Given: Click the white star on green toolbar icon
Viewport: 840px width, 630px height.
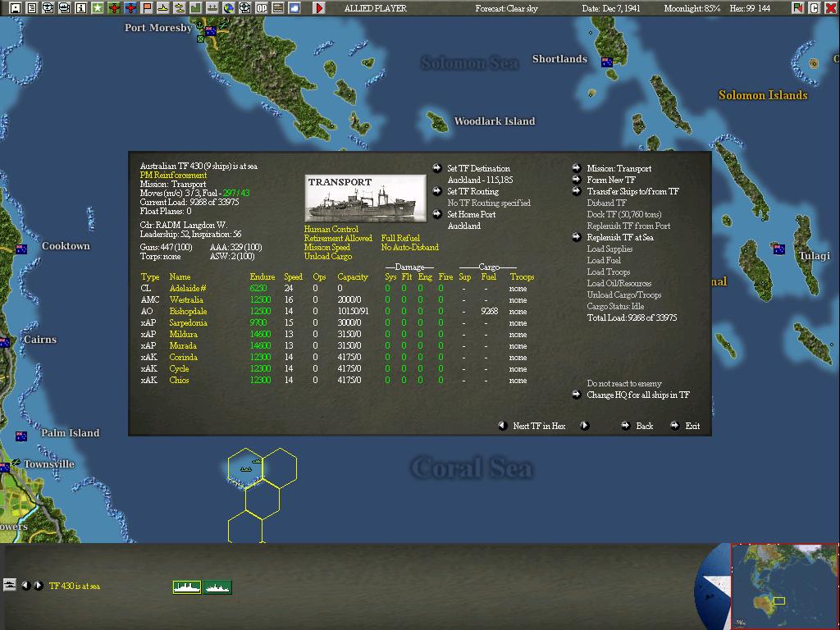Looking at the screenshot, I should (x=97, y=8).
